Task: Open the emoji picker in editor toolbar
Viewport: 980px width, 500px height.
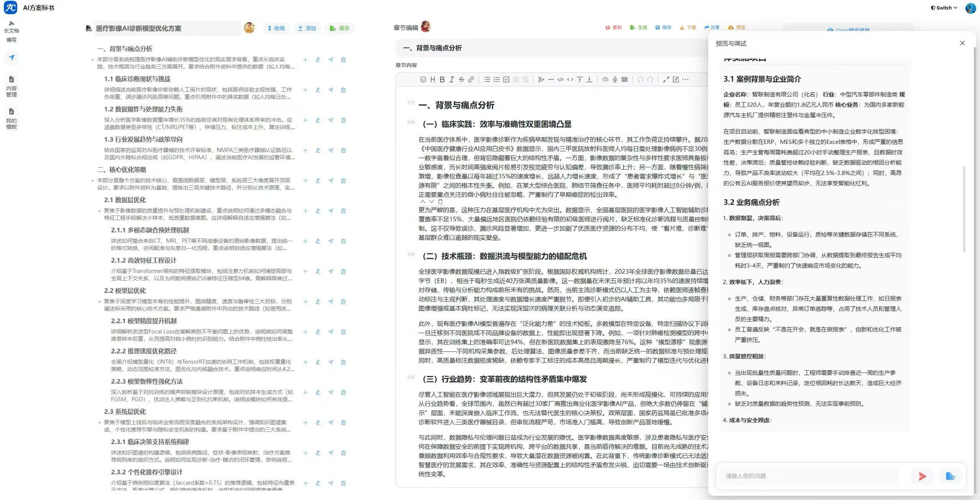Action: click(423, 79)
